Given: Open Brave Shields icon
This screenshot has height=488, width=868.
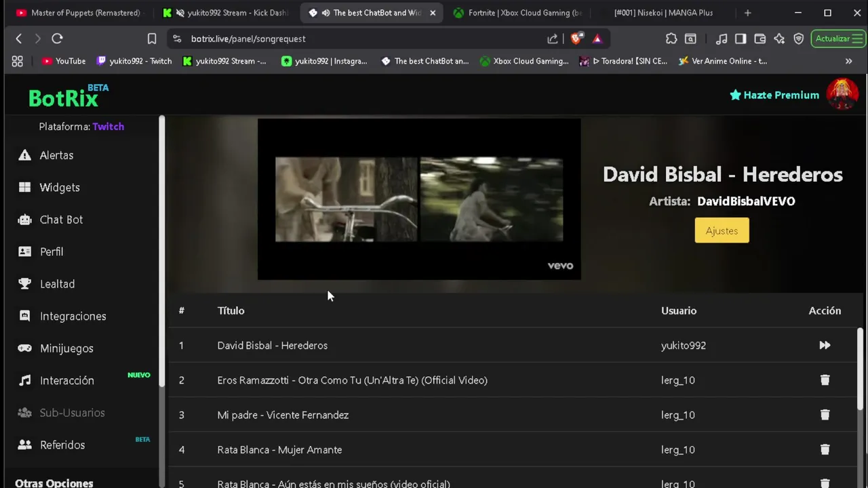Looking at the screenshot, I should [576, 39].
